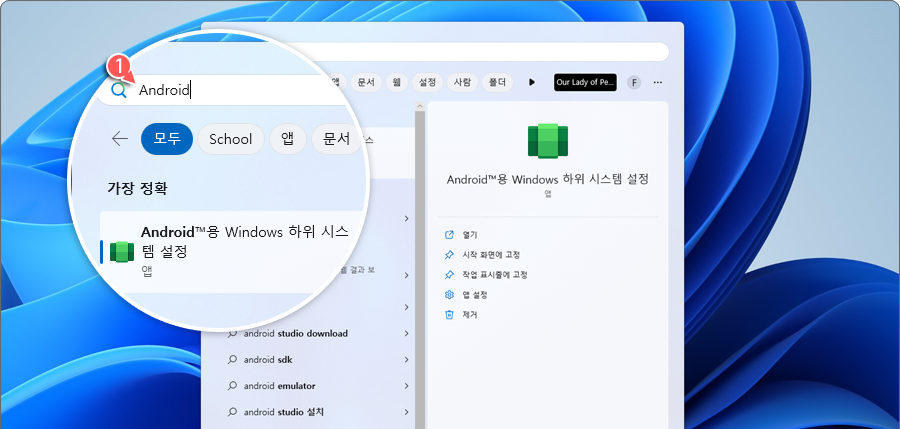Go back with the left arrow
Image resolution: width=900 pixels, height=429 pixels.
[x=119, y=139]
